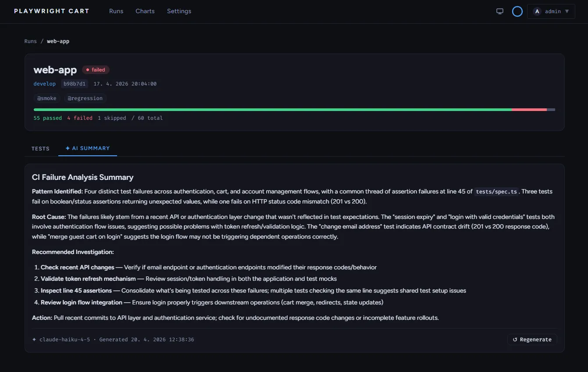The image size is (588, 372).
Task: Regenerate the AI summary
Action: pos(532,340)
